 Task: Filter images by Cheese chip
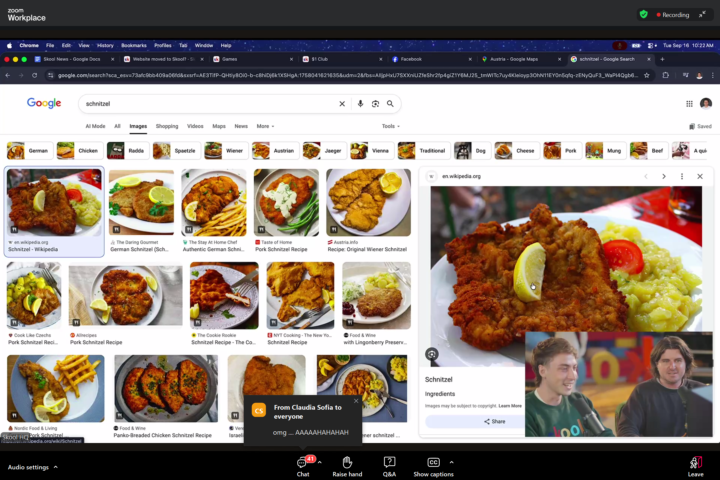(517, 151)
